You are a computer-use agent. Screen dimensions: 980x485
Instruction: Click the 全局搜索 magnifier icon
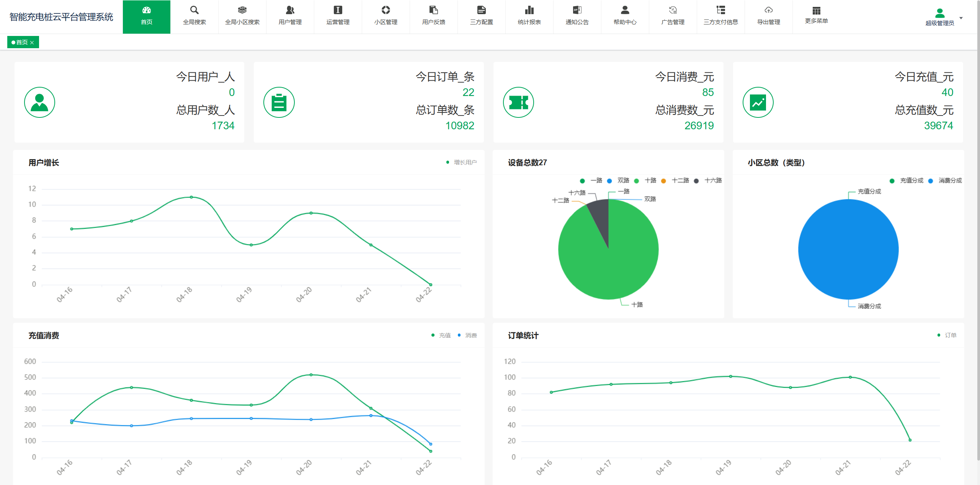[194, 10]
